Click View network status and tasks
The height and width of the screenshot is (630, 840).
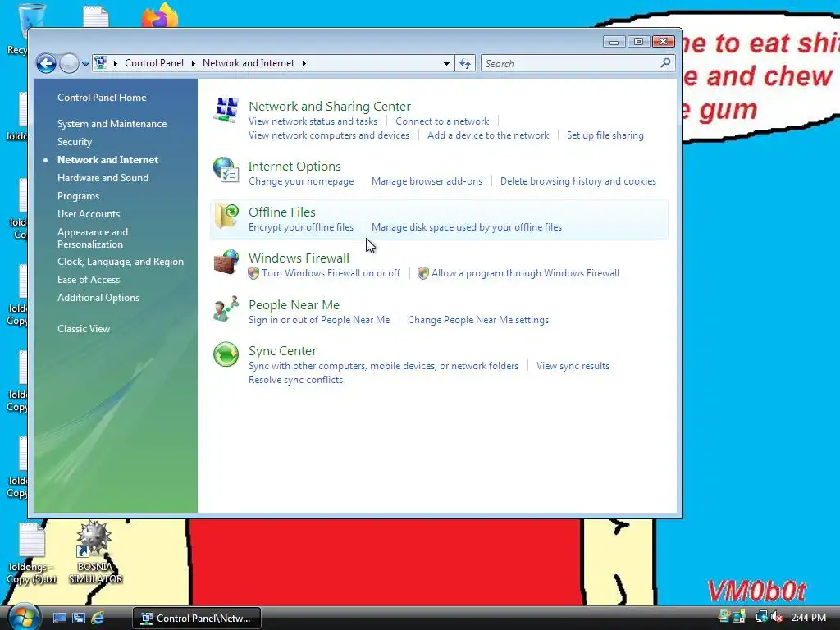pos(313,121)
